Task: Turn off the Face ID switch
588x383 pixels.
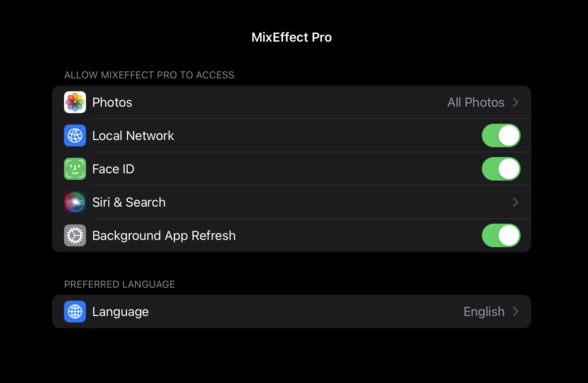Action: (501, 169)
